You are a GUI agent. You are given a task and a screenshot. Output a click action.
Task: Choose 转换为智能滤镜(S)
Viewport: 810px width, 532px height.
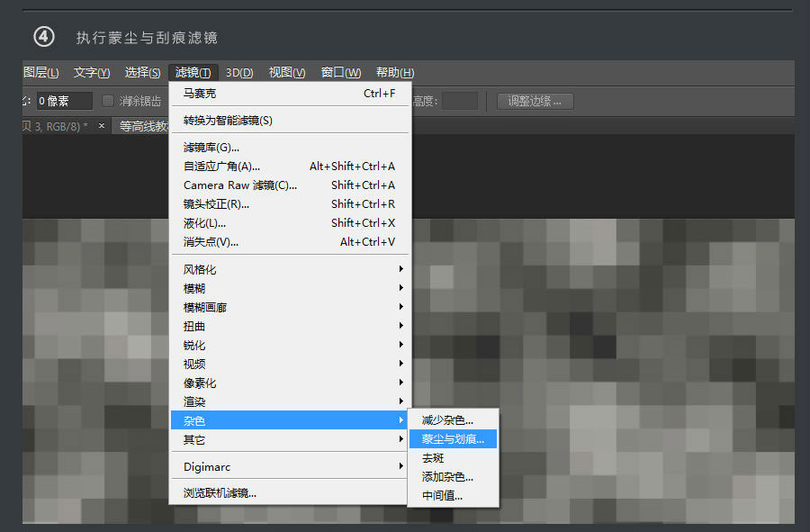289,121
